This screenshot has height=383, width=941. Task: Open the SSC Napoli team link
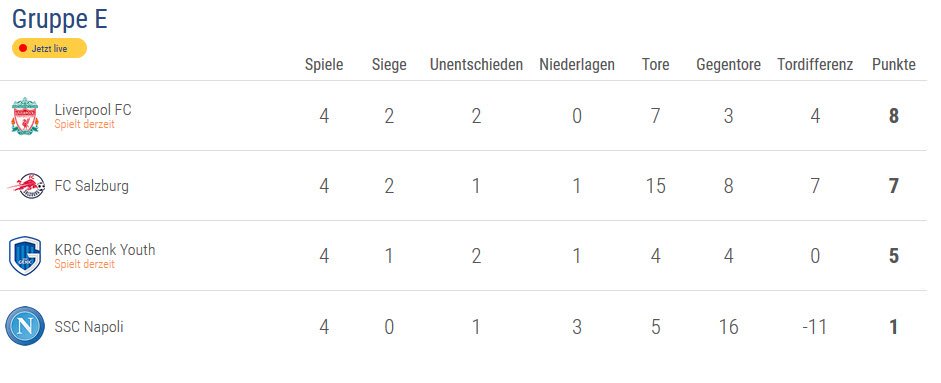[x=89, y=327]
